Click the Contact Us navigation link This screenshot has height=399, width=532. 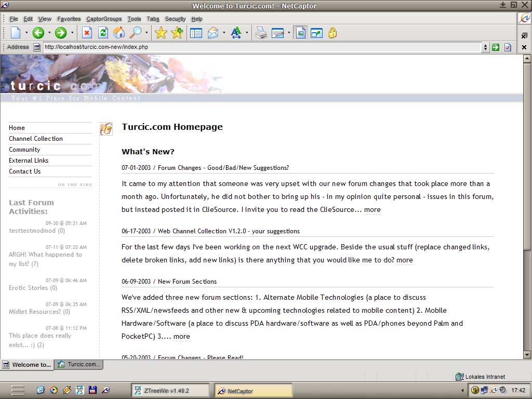tap(25, 171)
